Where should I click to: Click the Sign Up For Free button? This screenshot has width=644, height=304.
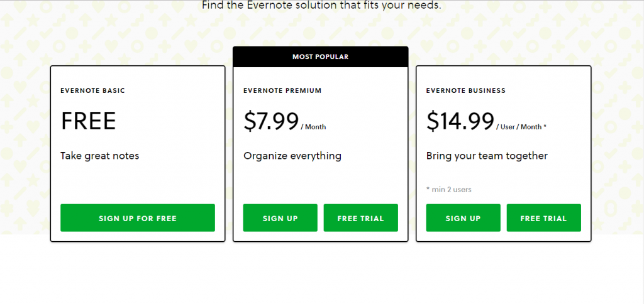pos(138,218)
